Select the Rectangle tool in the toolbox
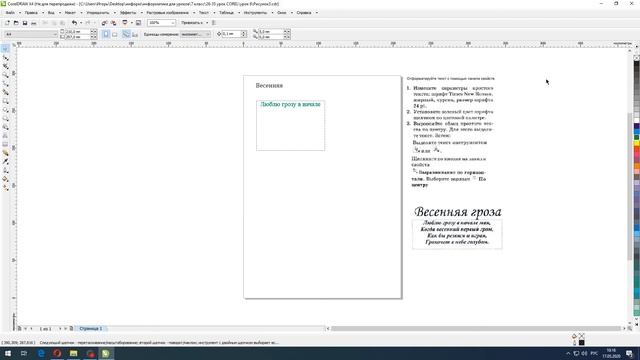 5,101
